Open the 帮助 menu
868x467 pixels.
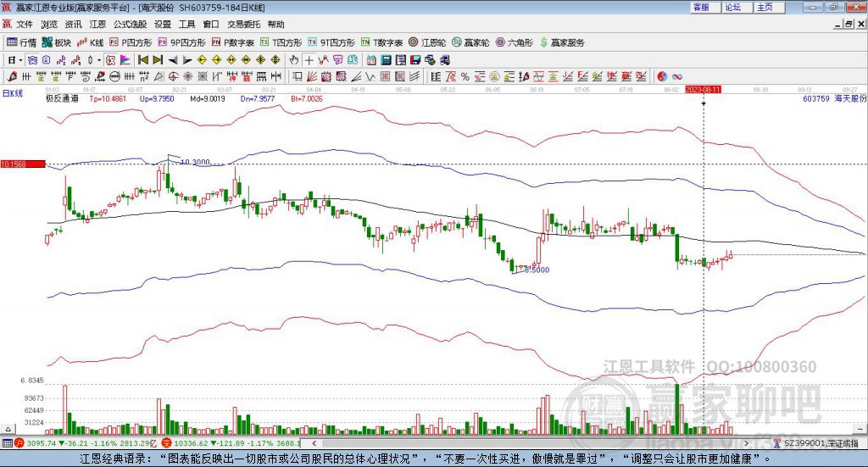[275, 25]
